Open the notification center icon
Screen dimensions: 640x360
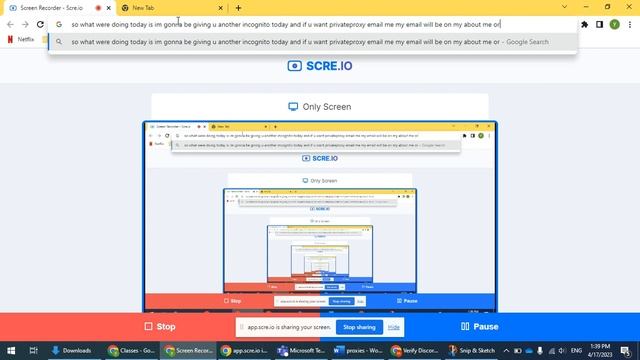point(625,350)
